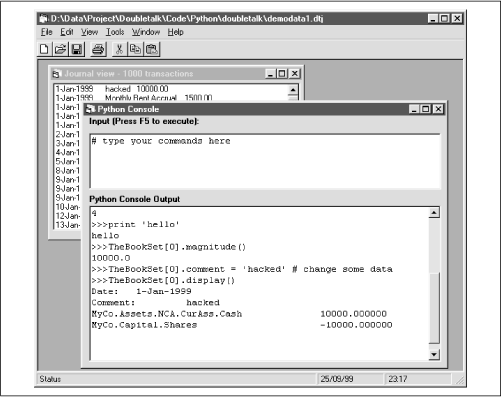The width and height of the screenshot is (502, 398).
Task: Select the 'Monthly Rent Accrual' journal row
Action: [x=171, y=98]
